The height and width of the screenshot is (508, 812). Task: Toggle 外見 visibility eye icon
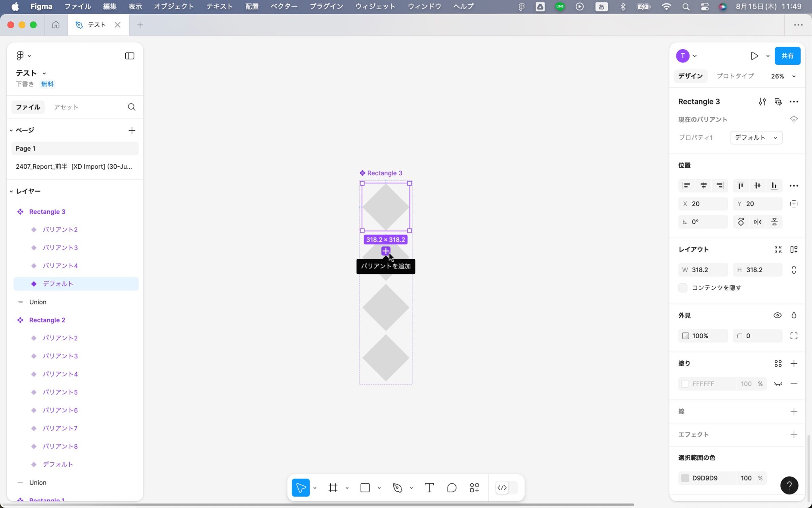point(777,315)
